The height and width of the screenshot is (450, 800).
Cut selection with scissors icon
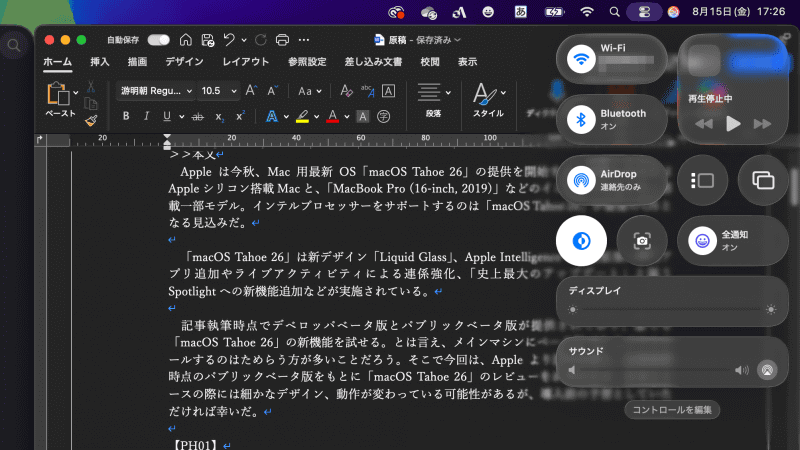coord(91,87)
